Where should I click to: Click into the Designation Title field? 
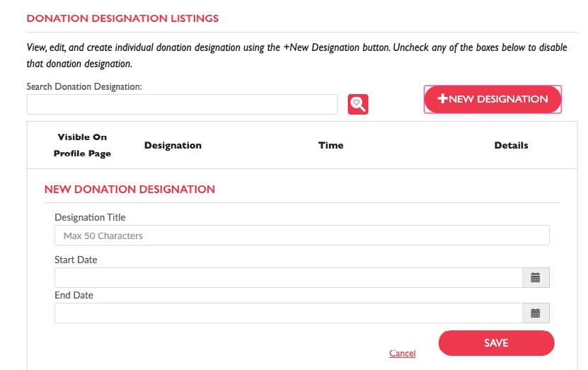(302, 236)
